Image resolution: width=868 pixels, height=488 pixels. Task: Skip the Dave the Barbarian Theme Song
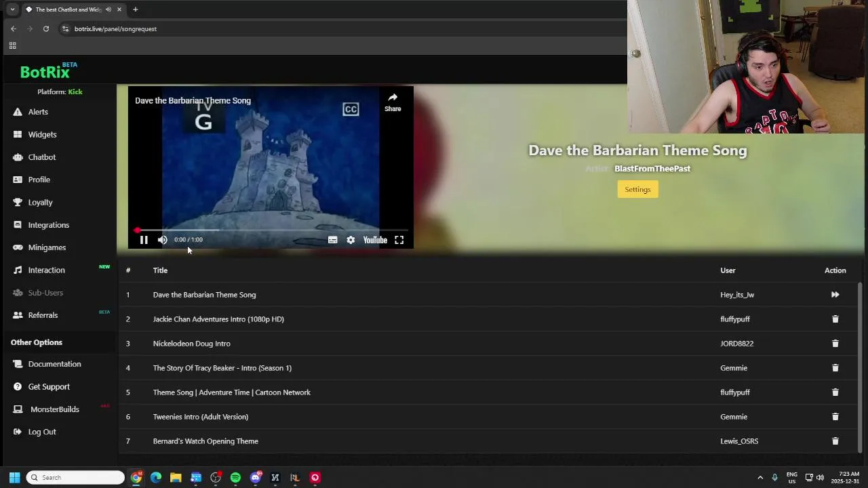point(835,295)
